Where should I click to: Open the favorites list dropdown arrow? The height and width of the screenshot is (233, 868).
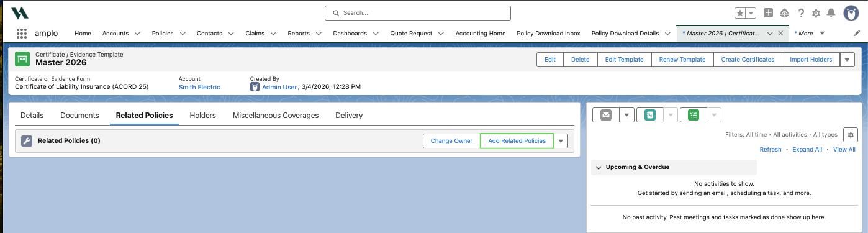751,13
